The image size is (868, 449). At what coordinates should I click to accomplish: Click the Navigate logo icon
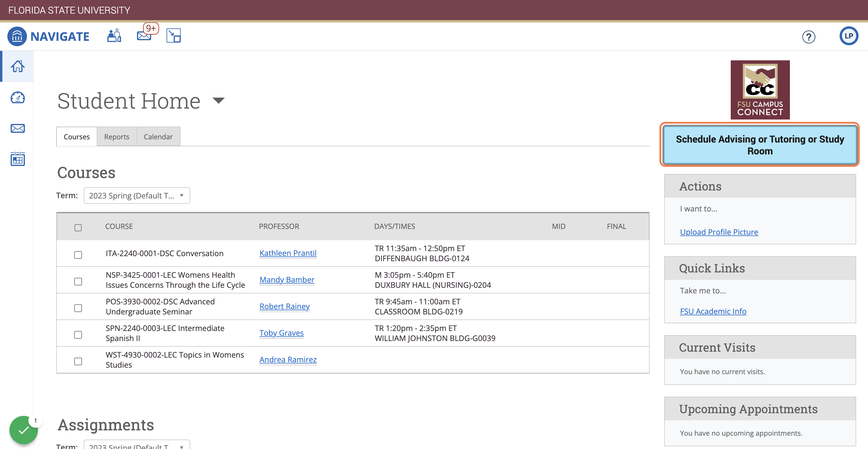[x=17, y=36]
